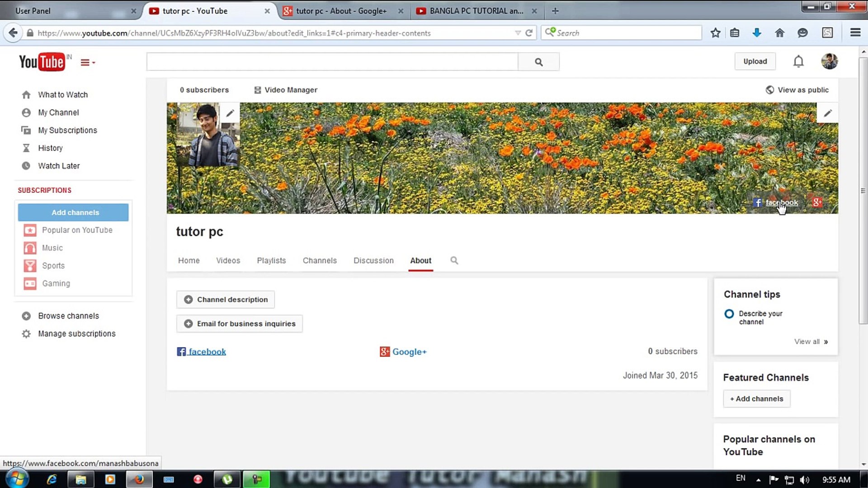Image resolution: width=868 pixels, height=488 pixels.
Task: Click the Upload button
Action: click(x=755, y=61)
